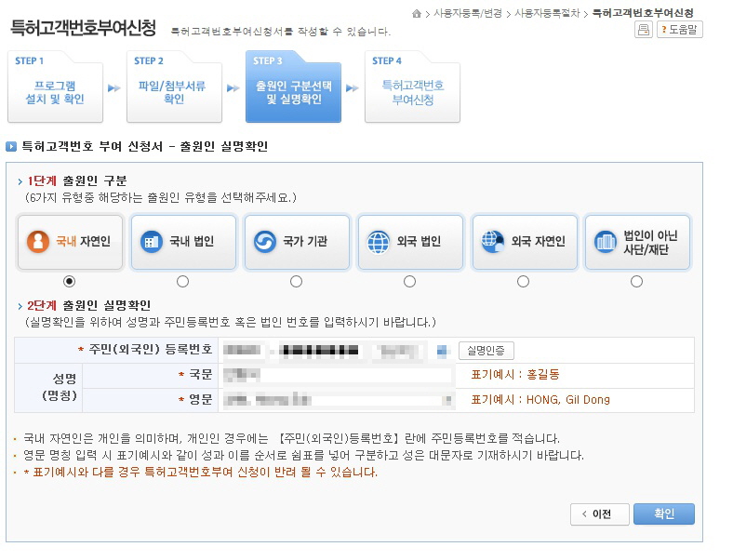Click the 2단계 출원인 실명확인 heading

coord(88,306)
